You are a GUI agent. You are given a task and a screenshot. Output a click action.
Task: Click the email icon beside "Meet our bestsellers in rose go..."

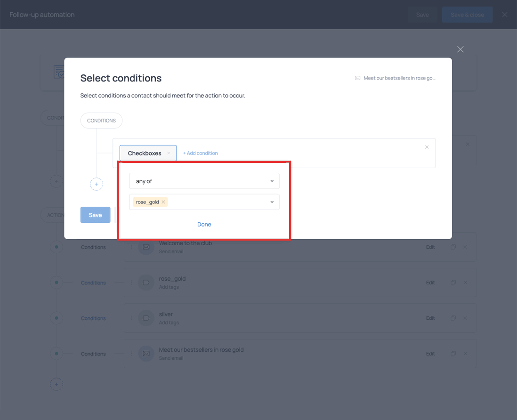coord(358,78)
